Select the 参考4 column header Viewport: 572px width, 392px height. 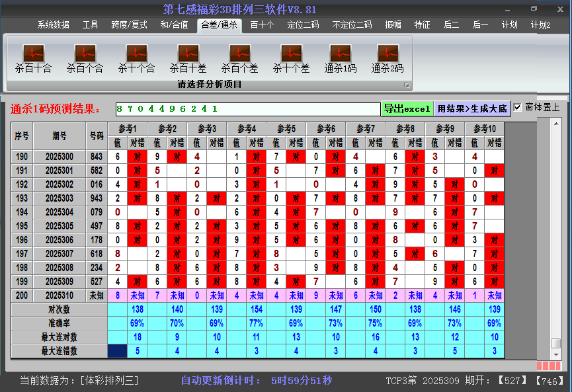[x=247, y=128]
